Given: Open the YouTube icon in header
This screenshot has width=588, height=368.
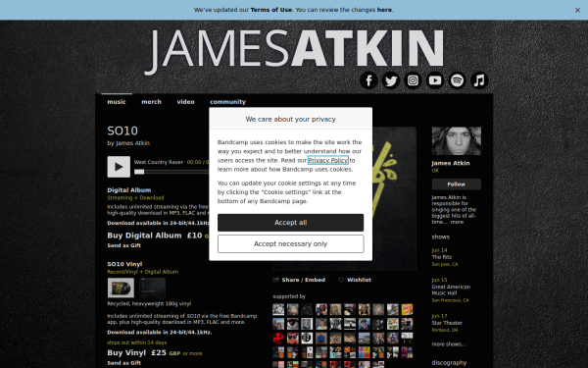Looking at the screenshot, I should pyautogui.click(x=435, y=80).
